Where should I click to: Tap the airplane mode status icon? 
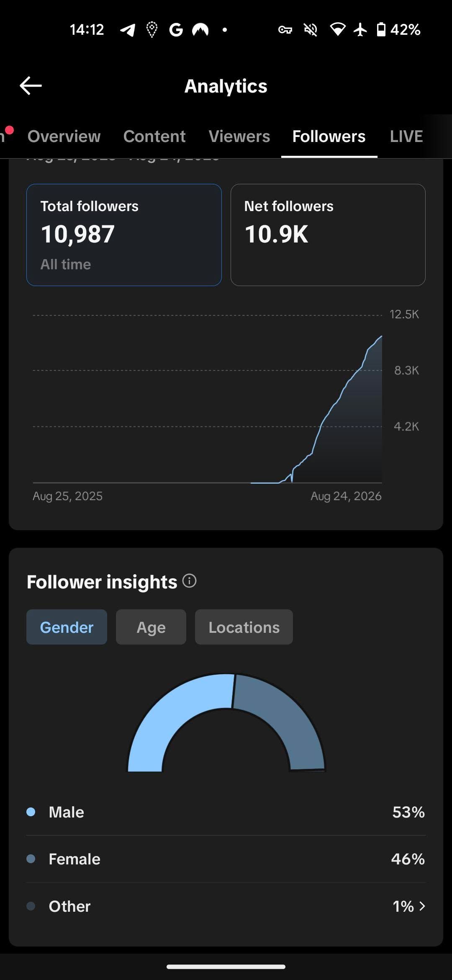tap(360, 30)
